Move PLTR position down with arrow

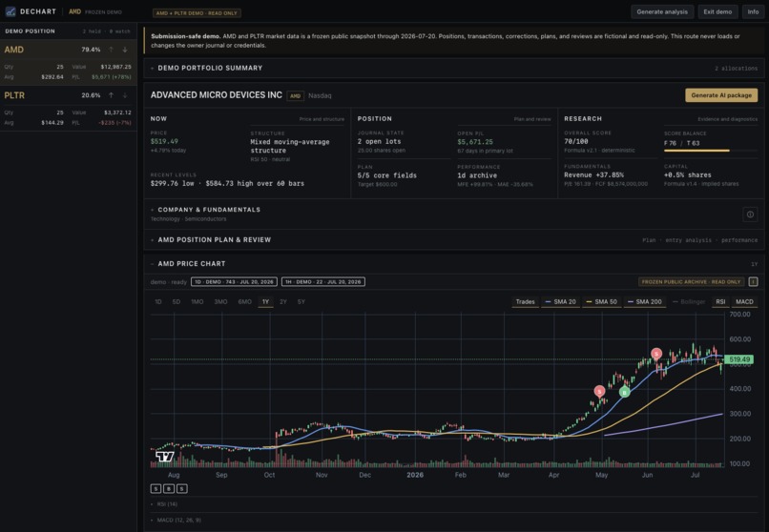pyautogui.click(x=125, y=95)
